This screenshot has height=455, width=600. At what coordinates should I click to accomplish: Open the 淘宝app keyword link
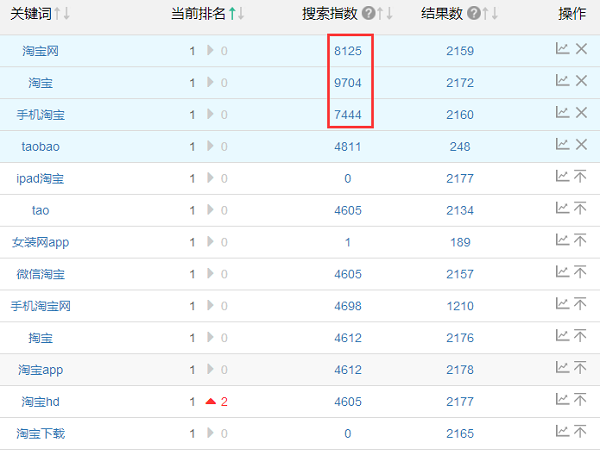tap(40, 370)
